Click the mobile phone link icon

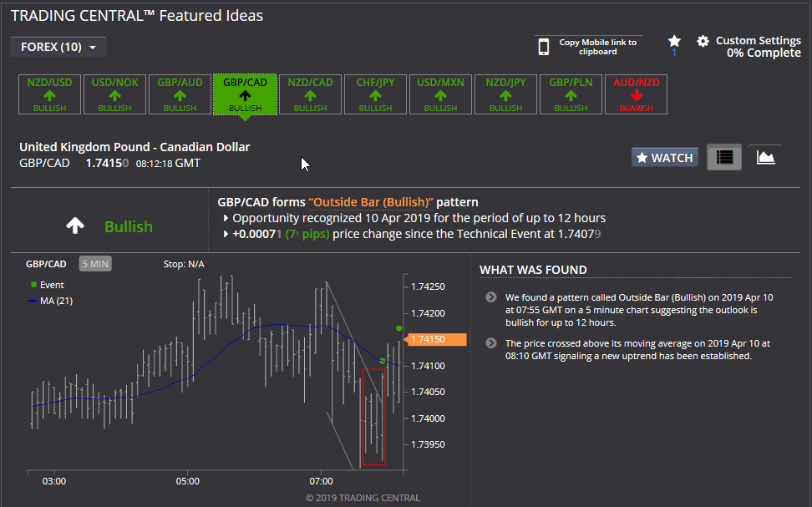tap(543, 47)
